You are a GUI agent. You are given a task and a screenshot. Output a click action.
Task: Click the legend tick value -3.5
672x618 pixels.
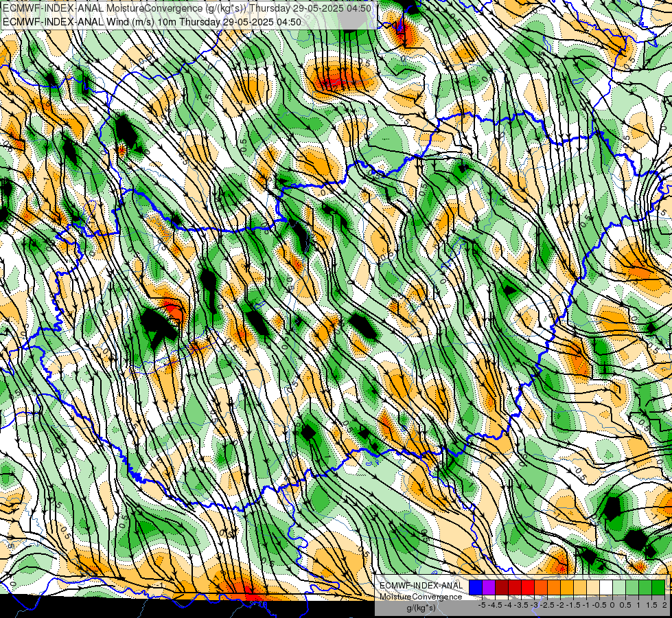tap(521, 605)
